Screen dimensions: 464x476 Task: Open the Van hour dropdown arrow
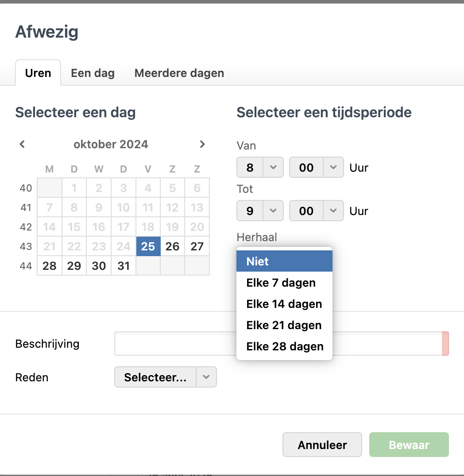273,168
